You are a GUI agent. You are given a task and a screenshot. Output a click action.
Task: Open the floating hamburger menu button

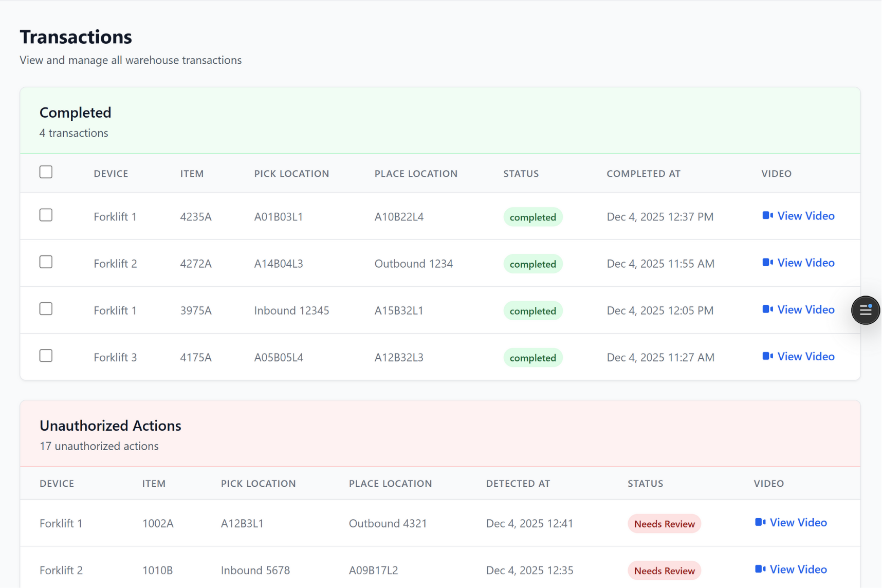click(x=866, y=310)
